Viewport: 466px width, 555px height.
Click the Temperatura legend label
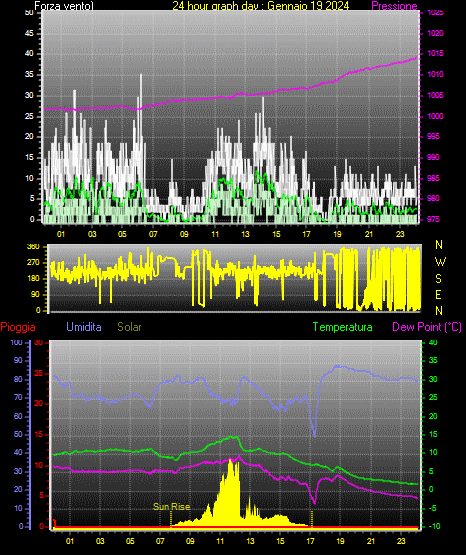pos(343,327)
